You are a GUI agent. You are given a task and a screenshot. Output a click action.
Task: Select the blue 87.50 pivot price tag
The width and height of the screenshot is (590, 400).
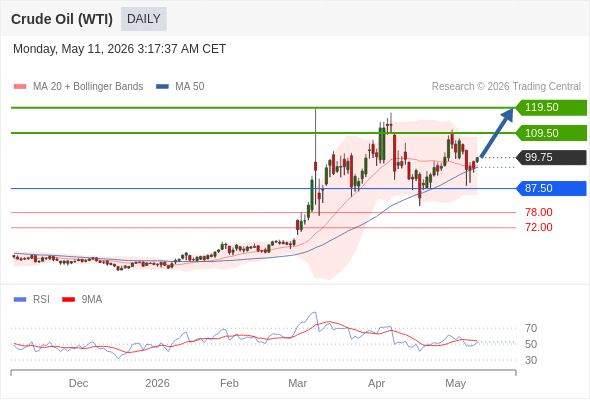[x=551, y=188]
